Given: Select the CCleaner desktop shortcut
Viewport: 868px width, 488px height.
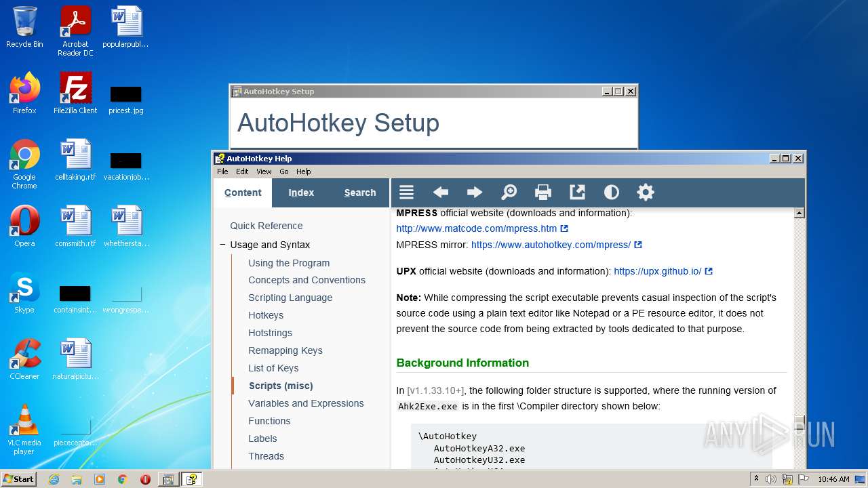Looking at the screenshot, I should coord(24,359).
